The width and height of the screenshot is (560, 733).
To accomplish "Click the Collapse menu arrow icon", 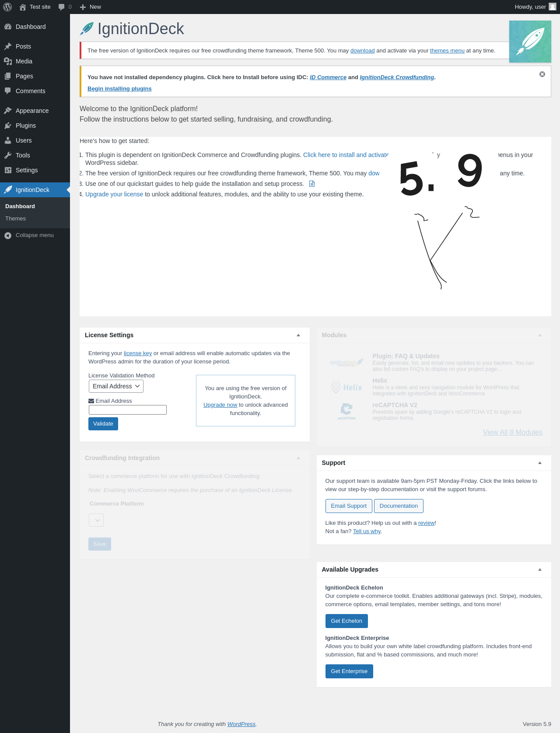I will [8, 235].
